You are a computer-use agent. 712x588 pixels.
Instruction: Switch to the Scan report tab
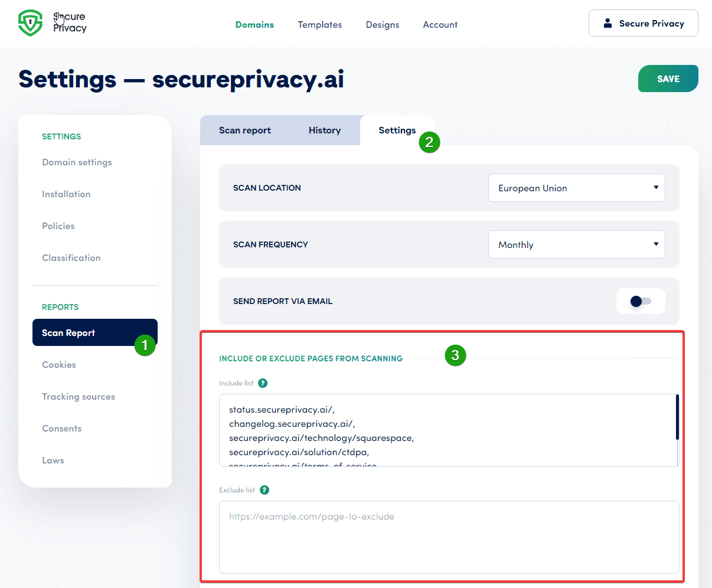245,130
